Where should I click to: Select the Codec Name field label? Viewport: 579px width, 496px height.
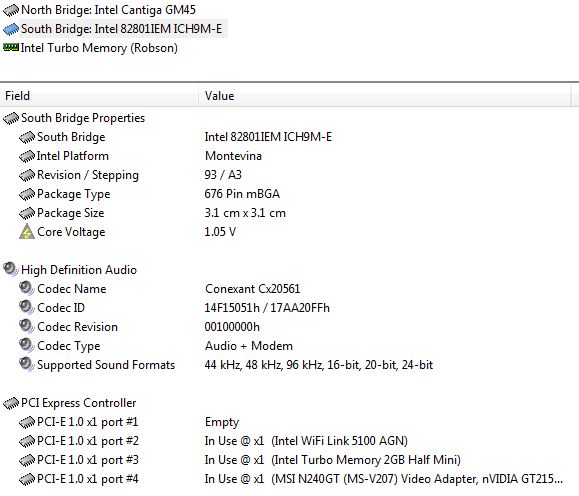coord(72,289)
